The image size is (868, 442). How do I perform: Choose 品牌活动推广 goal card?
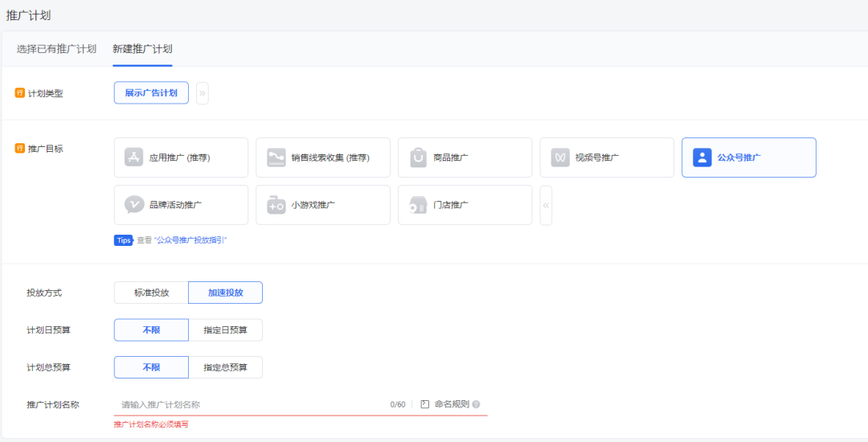pos(181,205)
